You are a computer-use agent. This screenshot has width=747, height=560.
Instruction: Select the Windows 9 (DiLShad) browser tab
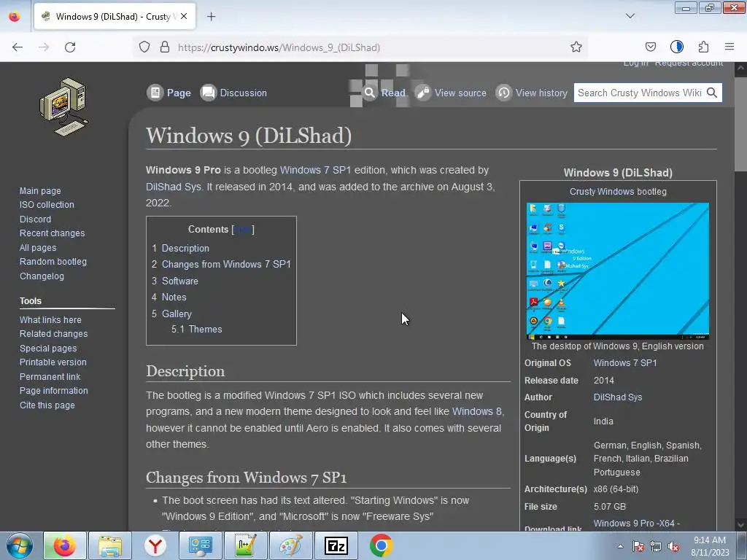(x=115, y=17)
